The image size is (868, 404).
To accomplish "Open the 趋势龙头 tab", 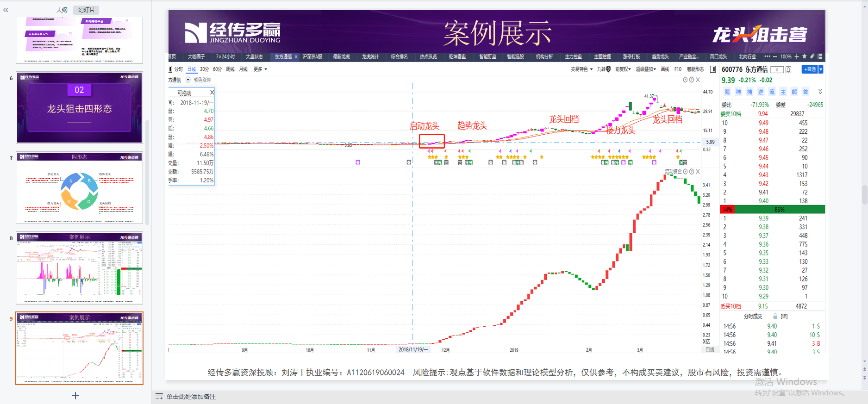I will (x=660, y=57).
